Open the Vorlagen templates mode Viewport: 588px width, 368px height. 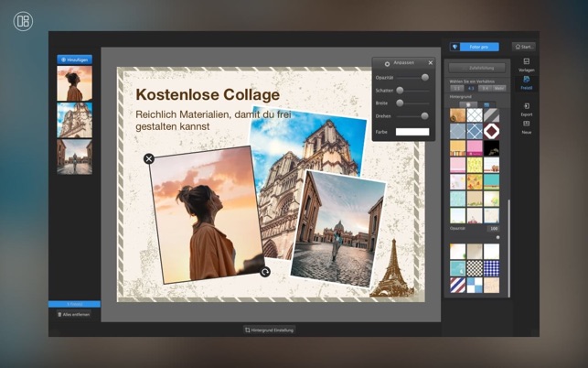coord(527,65)
